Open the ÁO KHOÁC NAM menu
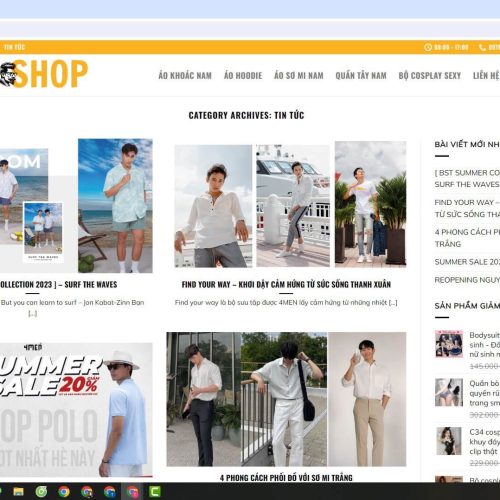 click(185, 75)
